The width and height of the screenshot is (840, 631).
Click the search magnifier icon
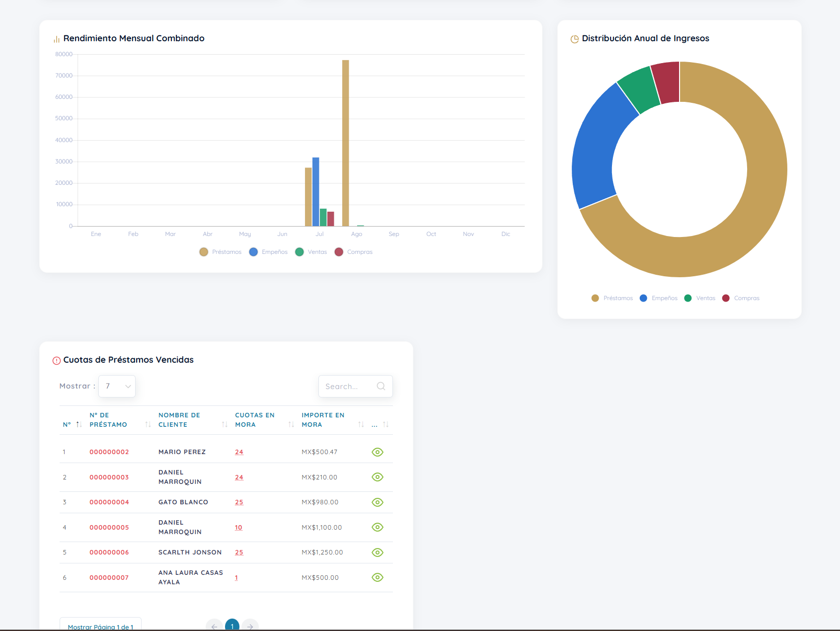381,386
